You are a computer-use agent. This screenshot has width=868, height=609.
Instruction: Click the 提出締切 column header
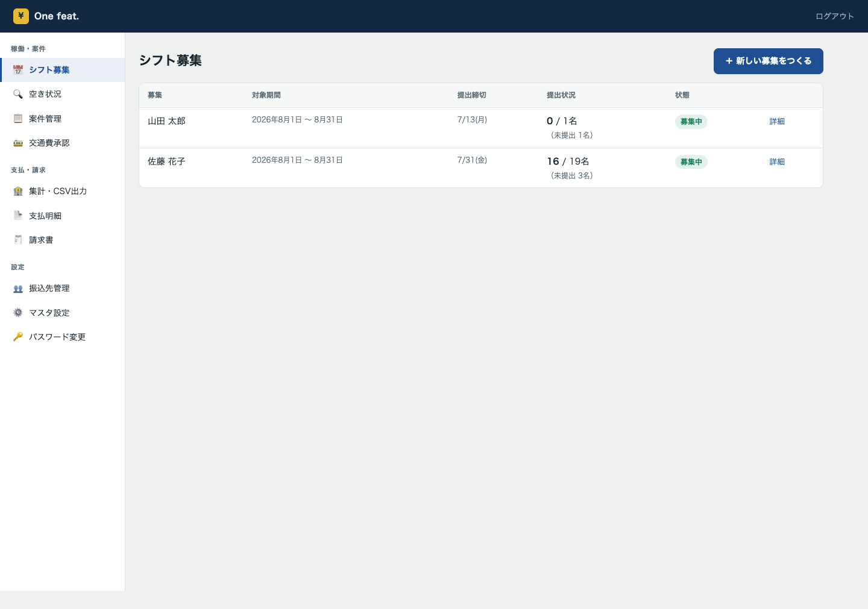click(x=472, y=95)
